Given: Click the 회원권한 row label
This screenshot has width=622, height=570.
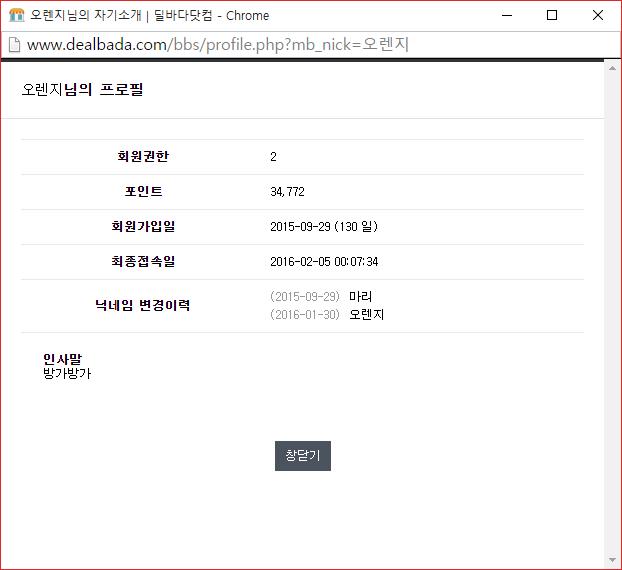Looking at the screenshot, I should tap(143, 157).
